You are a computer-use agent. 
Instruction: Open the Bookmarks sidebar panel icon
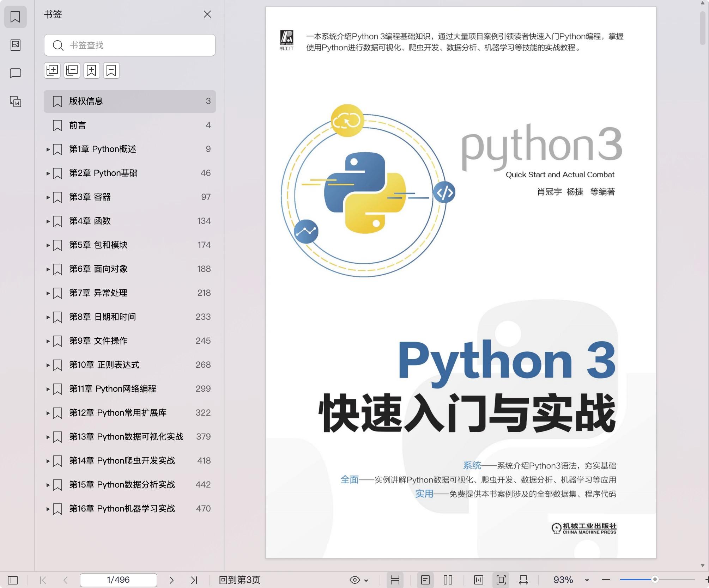pos(15,17)
